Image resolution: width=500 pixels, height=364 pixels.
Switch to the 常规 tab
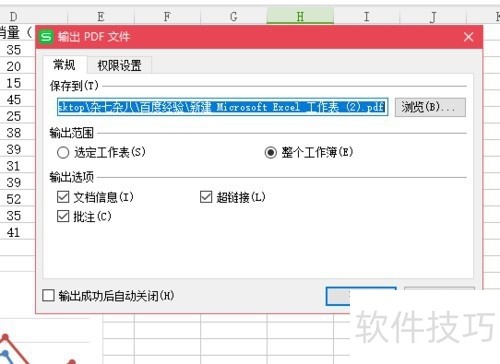pos(64,65)
